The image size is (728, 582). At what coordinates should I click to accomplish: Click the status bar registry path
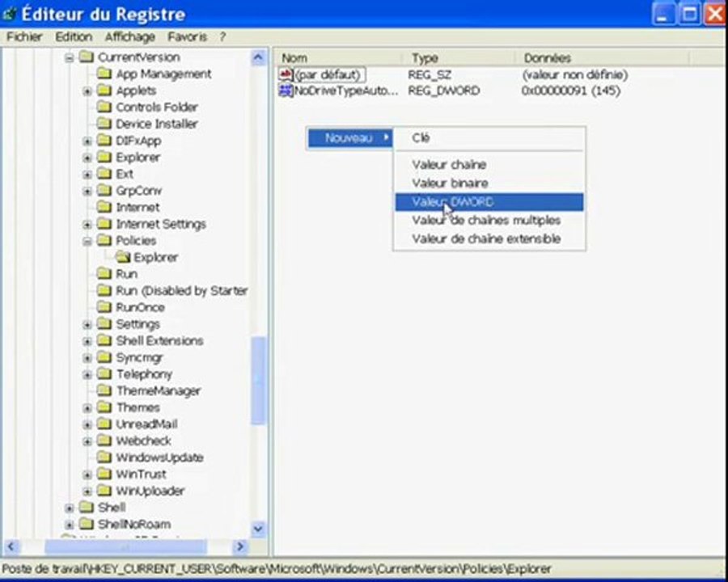point(277,568)
